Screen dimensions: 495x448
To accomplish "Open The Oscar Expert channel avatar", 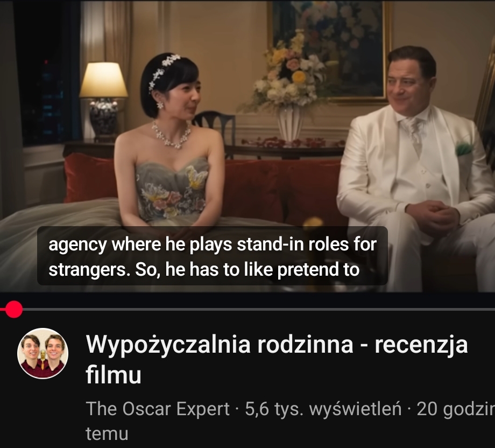I will coord(43,353).
